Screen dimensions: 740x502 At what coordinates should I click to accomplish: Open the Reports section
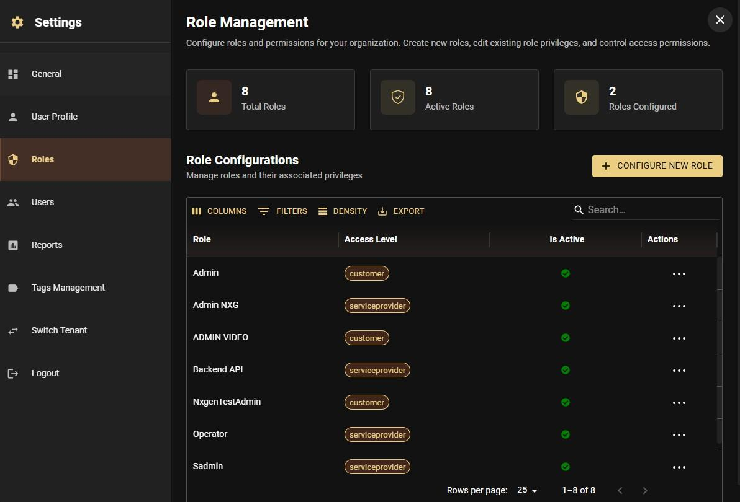85,245
